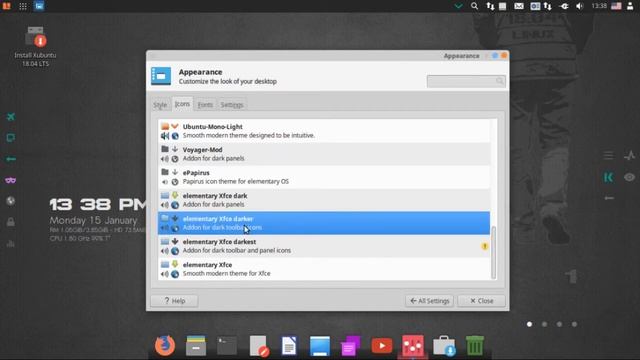Viewport: 640px width, 360px height.
Task: Open the applications grid in the top panel
Action: [x=23, y=6]
